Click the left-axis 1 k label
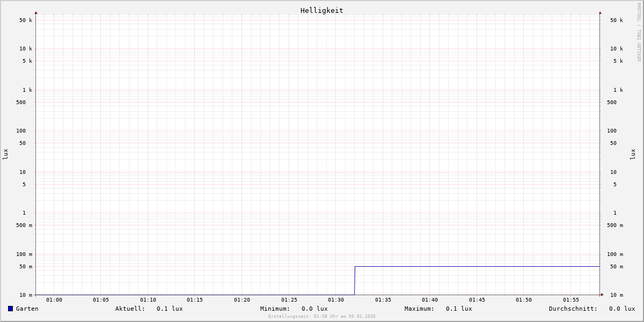644x322 pixels. 27,90
